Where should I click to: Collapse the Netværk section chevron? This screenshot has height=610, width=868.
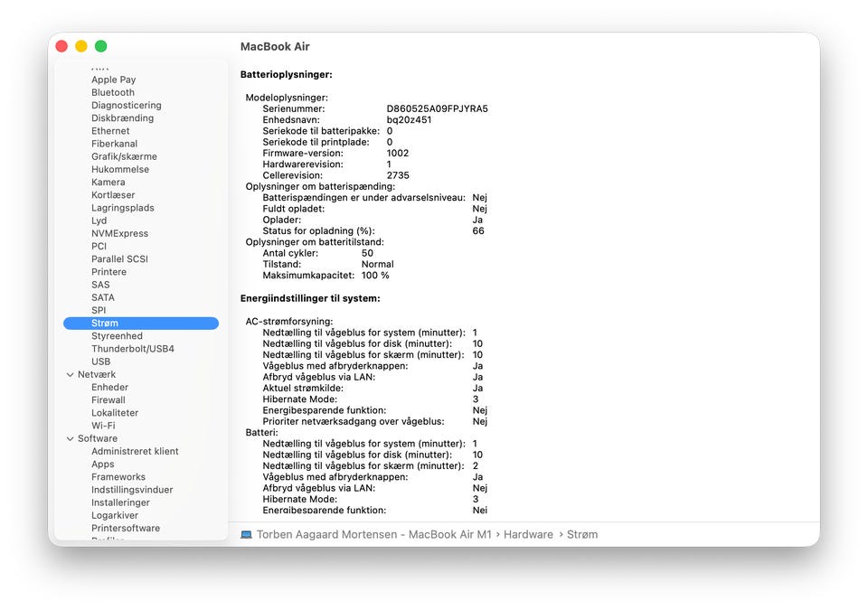[71, 375]
